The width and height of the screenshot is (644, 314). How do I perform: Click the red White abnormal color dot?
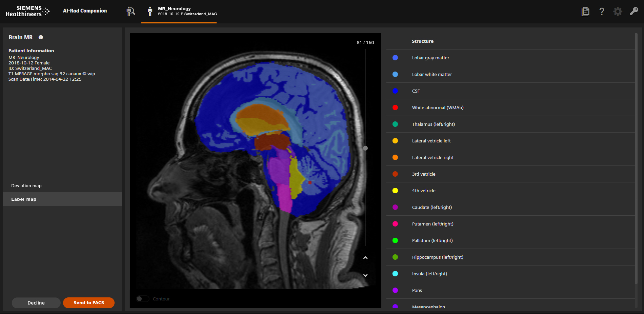tap(395, 107)
